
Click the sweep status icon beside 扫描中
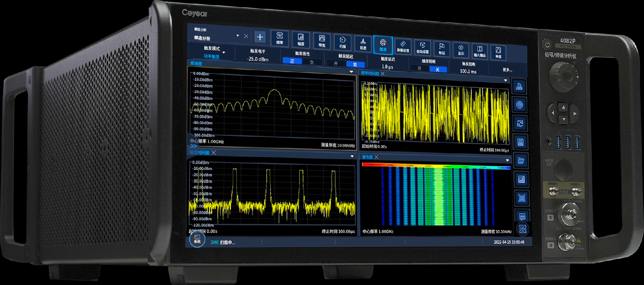[214, 242]
